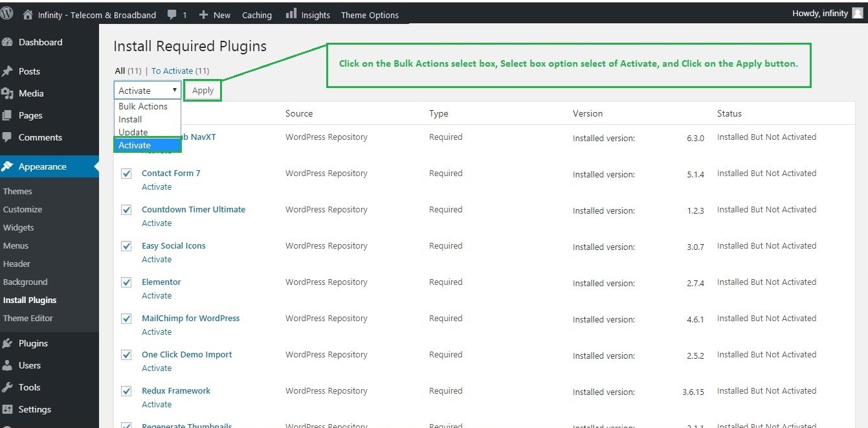The image size is (868, 428).
Task: Select the highlighted Activate option in the list
Action: tap(148, 145)
